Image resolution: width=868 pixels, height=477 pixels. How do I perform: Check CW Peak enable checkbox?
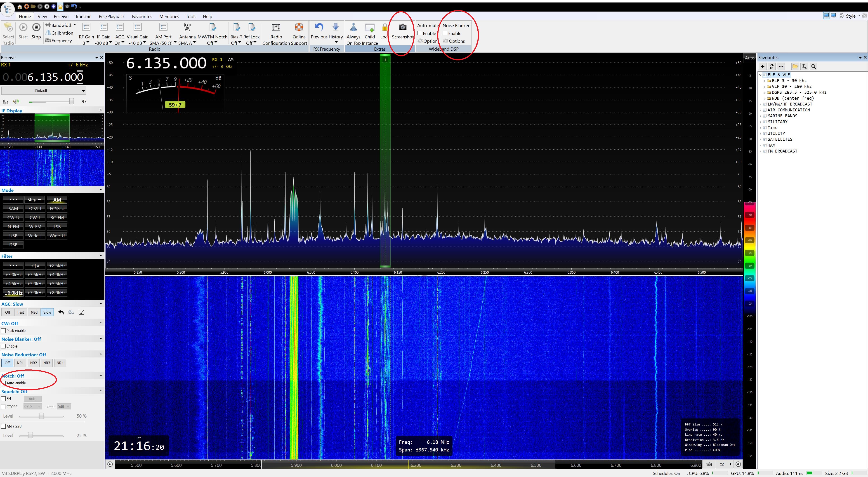click(4, 330)
